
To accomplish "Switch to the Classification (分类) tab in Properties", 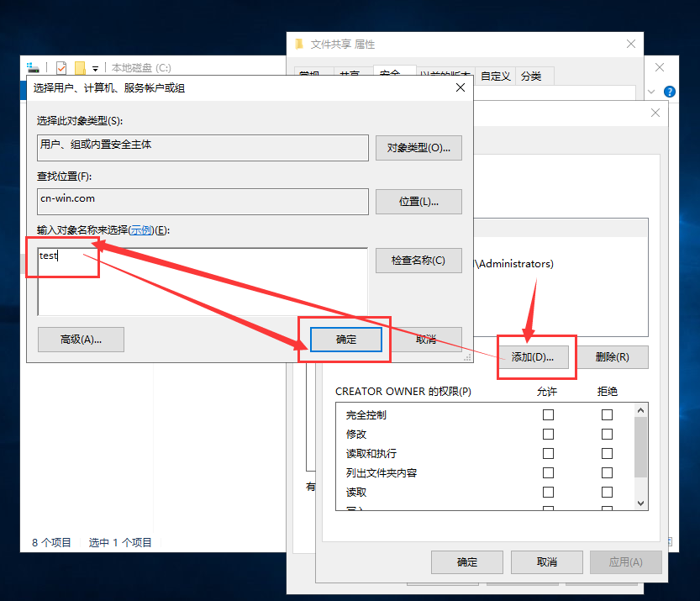I will point(531,76).
